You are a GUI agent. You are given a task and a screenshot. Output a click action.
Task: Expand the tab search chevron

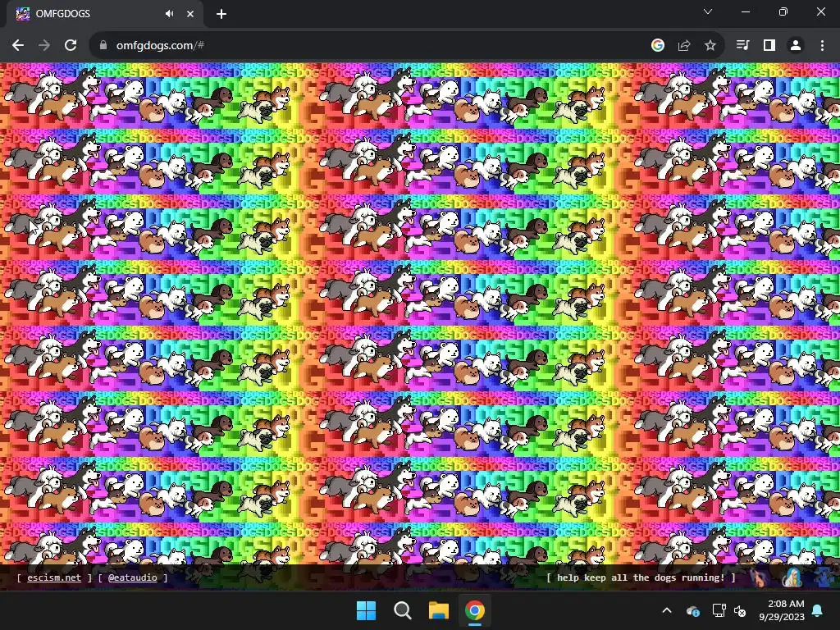(x=708, y=11)
